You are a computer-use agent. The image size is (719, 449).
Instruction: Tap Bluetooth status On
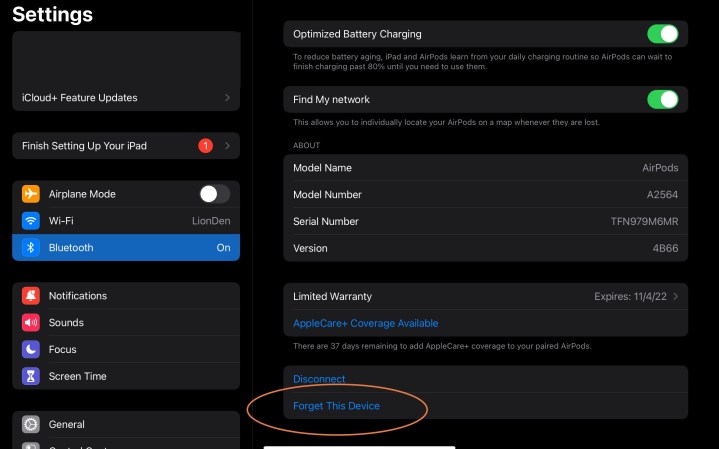tap(223, 248)
